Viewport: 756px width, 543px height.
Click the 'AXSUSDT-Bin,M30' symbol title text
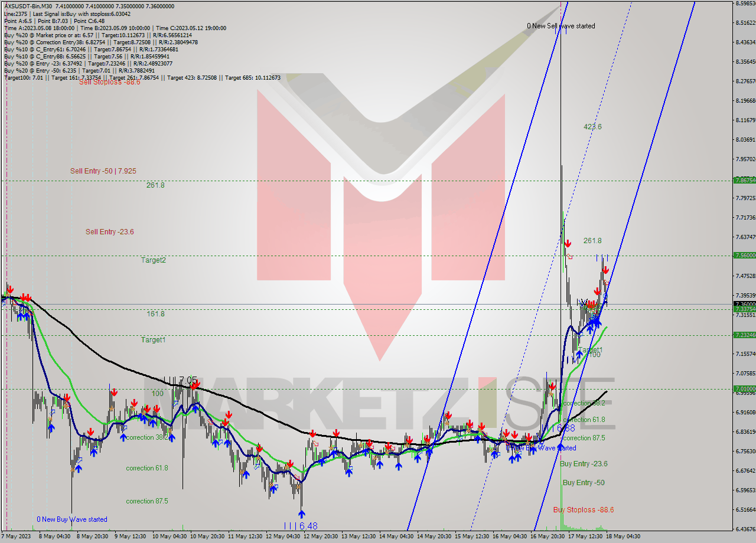(29, 6)
